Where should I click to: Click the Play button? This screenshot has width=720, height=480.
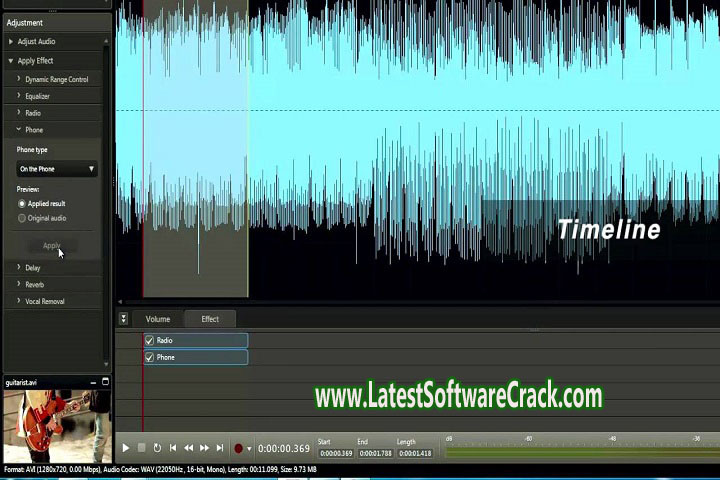coord(125,448)
